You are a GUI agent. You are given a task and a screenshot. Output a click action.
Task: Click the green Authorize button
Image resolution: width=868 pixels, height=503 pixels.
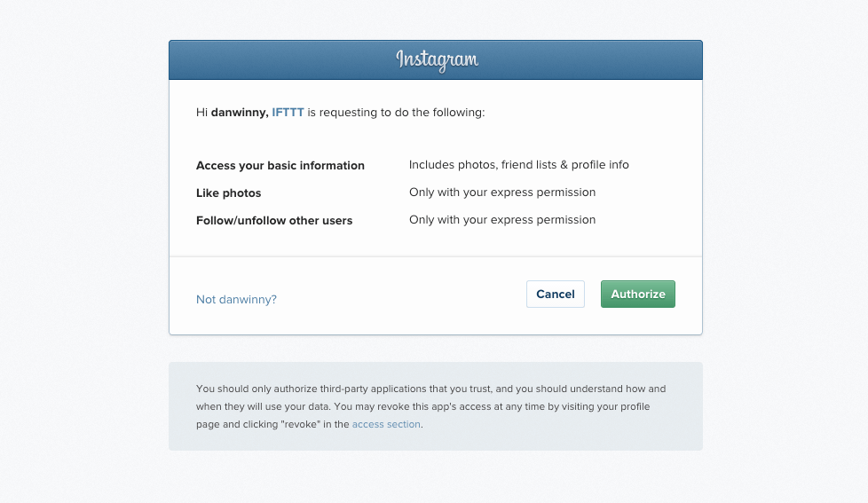(x=638, y=294)
